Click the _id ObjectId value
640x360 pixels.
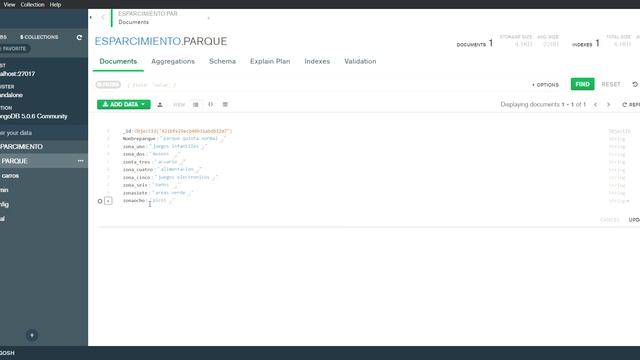point(183,131)
